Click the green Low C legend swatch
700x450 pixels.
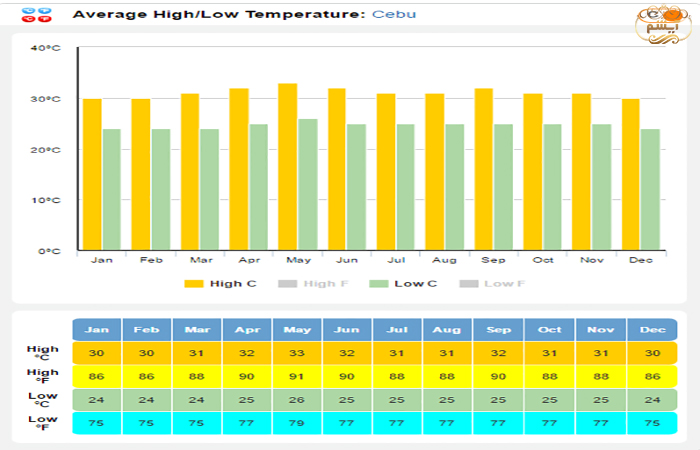pyautogui.click(x=378, y=284)
